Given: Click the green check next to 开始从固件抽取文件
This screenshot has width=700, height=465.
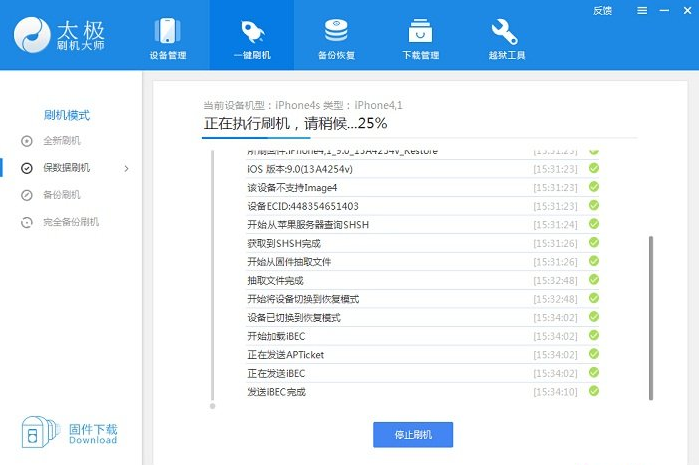Looking at the screenshot, I should (594, 261).
